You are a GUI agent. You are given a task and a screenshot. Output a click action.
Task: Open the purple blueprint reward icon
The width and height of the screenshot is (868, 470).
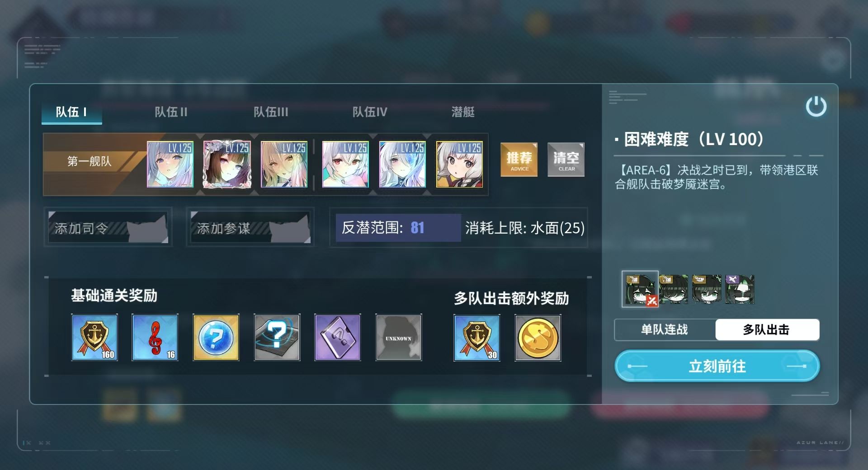338,338
